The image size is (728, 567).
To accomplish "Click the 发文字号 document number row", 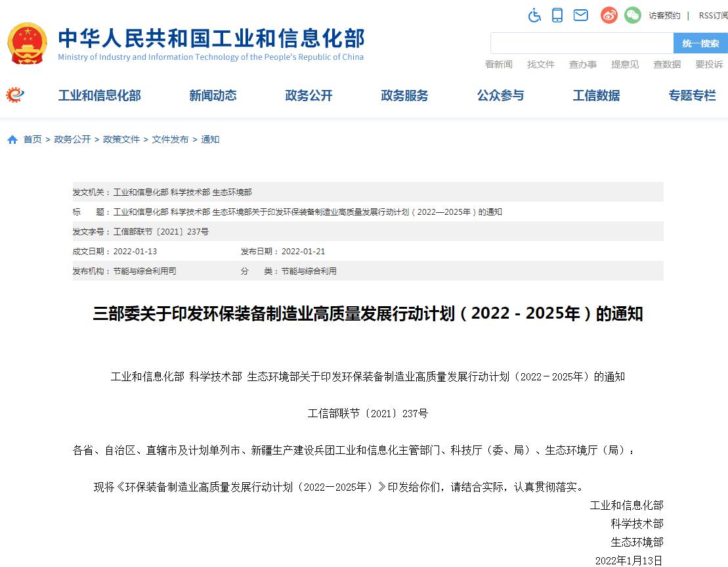I will 368,231.
